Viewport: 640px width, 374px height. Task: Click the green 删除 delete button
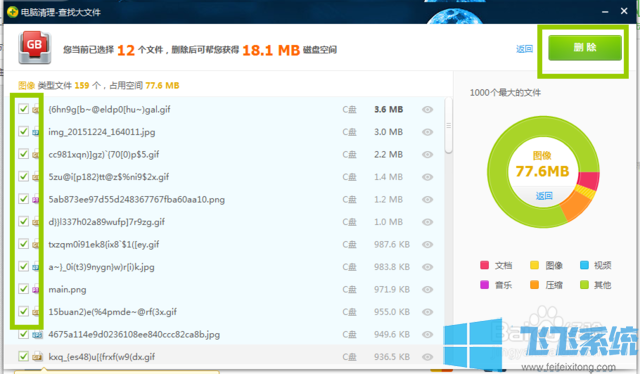584,48
